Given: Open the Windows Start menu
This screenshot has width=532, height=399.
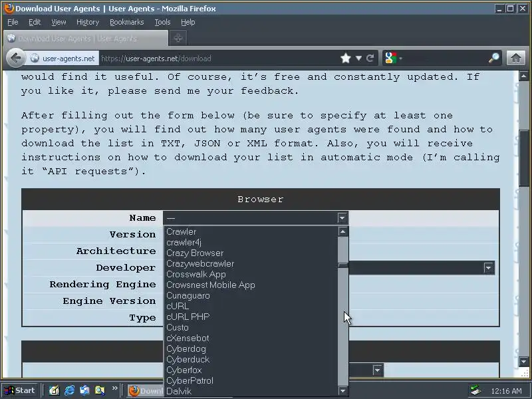Looking at the screenshot, I should pos(20,390).
